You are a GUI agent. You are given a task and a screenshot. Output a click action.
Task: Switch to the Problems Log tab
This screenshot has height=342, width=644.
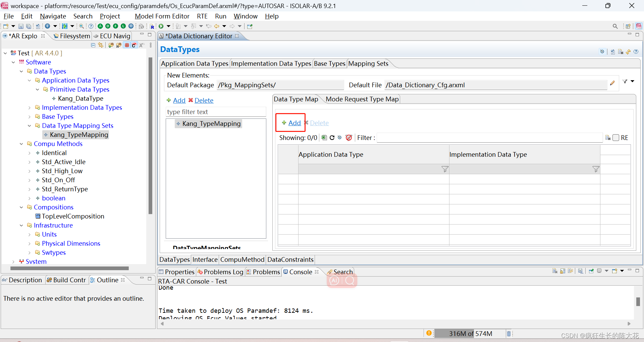(221, 272)
